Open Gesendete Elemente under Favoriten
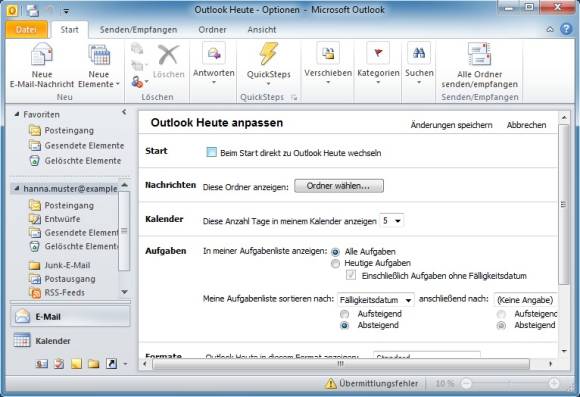 coord(77,146)
